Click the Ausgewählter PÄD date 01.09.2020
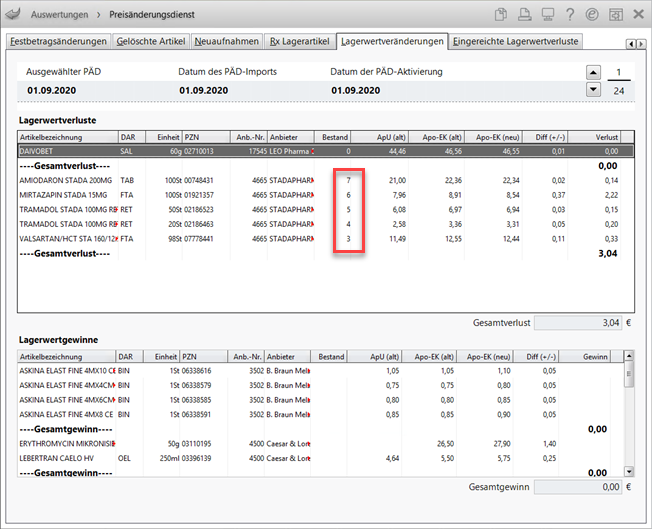This screenshot has height=529, width=652. tap(52, 90)
